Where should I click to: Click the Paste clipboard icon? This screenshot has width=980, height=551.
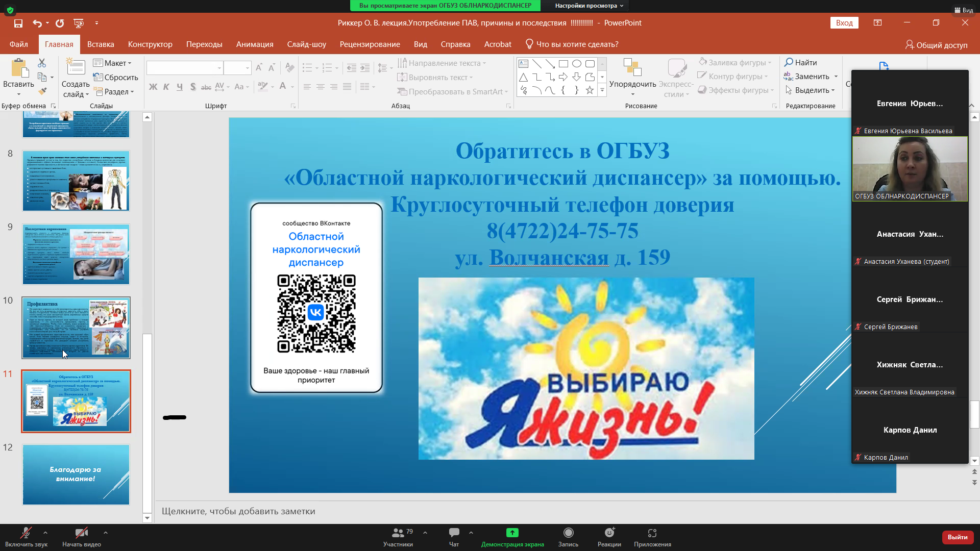click(19, 68)
